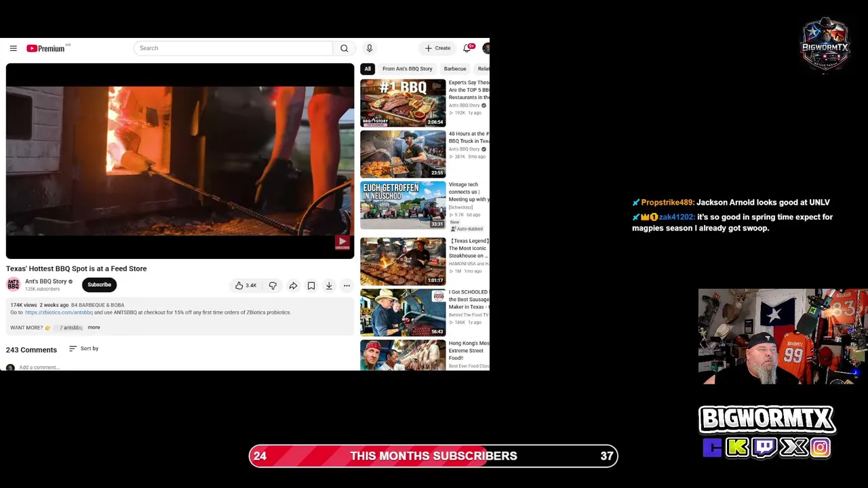Image resolution: width=868 pixels, height=488 pixels.
Task: Open the #1 BBQ video thumbnail
Action: tap(403, 103)
